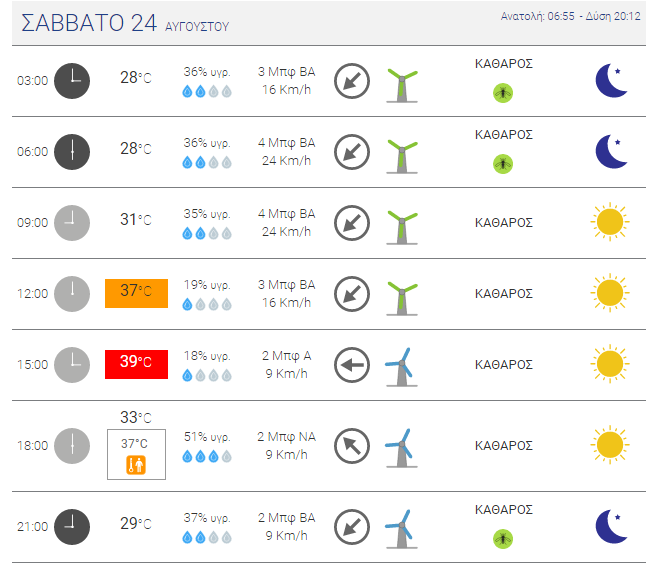The image size is (669, 566).
Task: Click the dark clock icon at 21:00
Action: pyautogui.click(x=72, y=527)
